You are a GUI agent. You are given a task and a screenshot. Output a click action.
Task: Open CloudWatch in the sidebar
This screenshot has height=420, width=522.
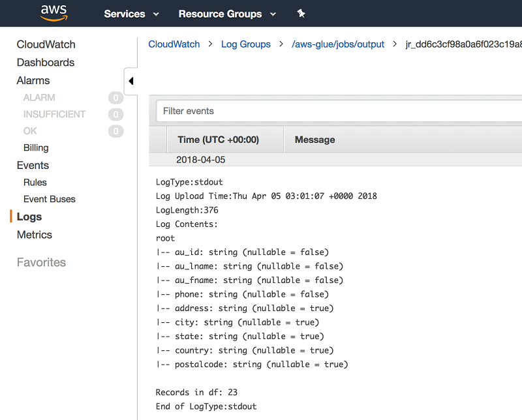(x=46, y=44)
